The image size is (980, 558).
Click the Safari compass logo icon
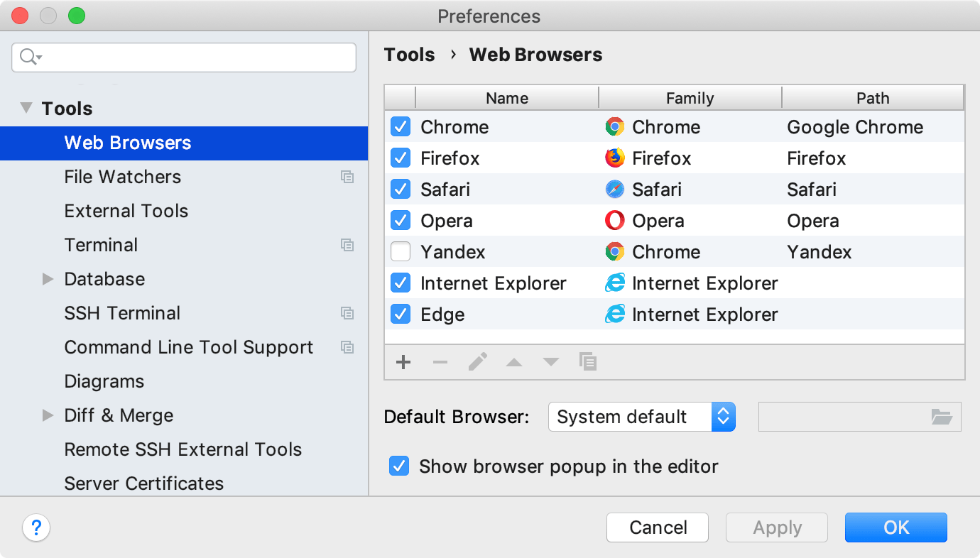[614, 190]
